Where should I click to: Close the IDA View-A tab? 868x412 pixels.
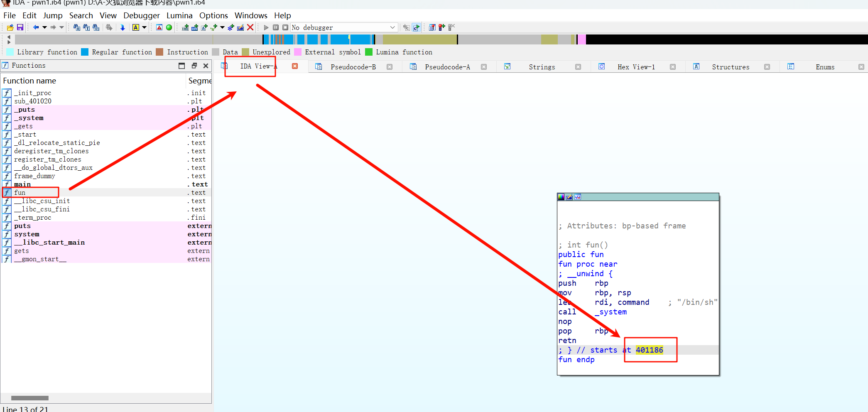[295, 66]
